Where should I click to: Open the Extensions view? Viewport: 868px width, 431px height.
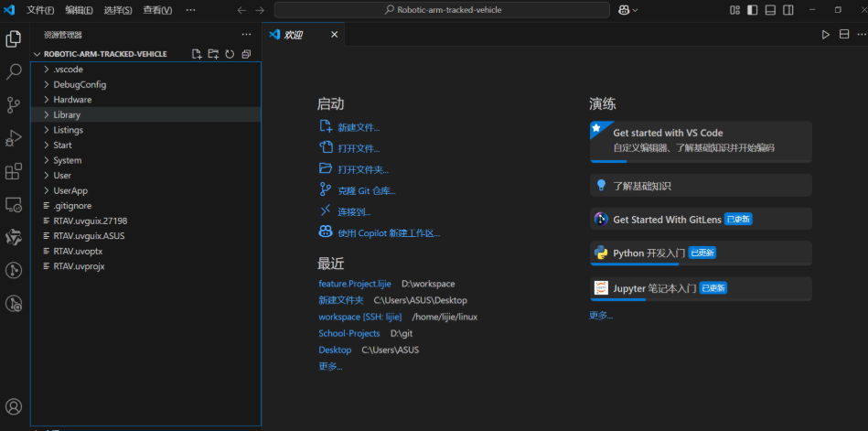click(x=14, y=171)
